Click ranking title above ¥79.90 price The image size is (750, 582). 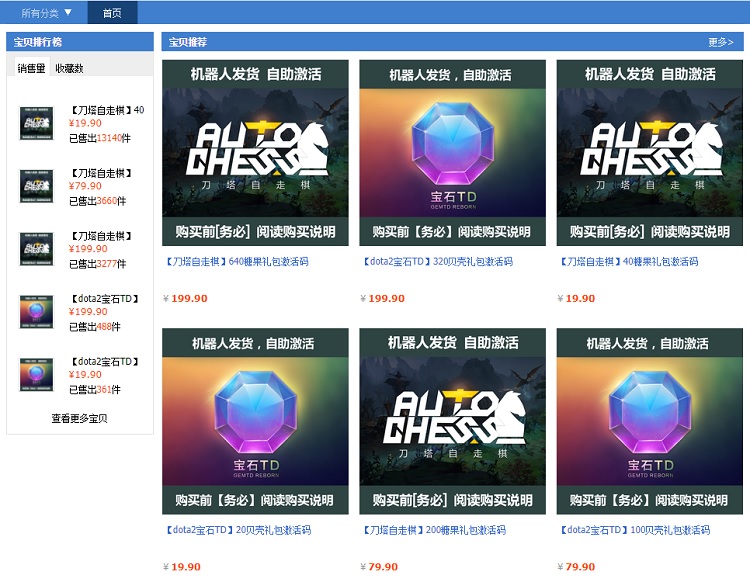point(101,173)
